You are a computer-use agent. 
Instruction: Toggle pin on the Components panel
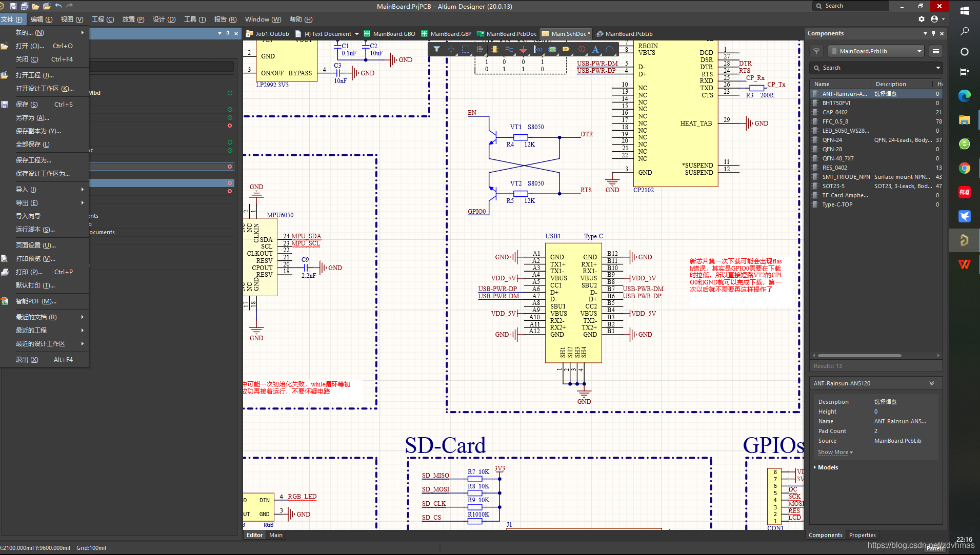933,33
